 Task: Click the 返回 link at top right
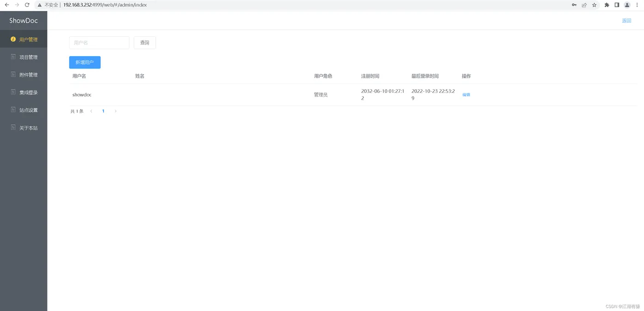click(x=627, y=21)
